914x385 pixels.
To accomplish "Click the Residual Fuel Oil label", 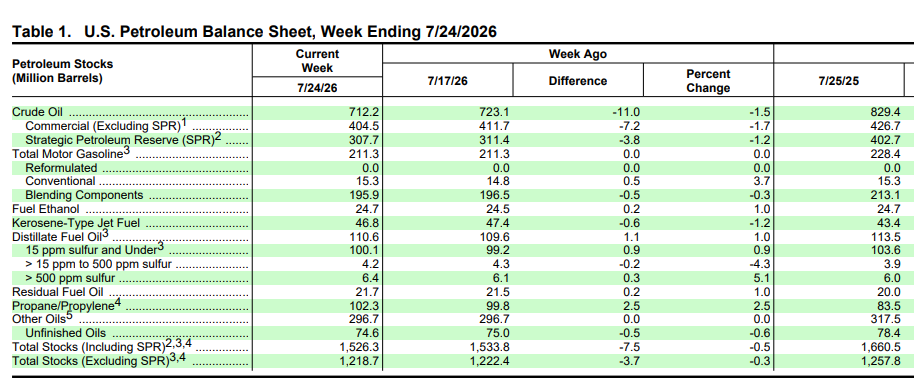I will click(x=58, y=292).
